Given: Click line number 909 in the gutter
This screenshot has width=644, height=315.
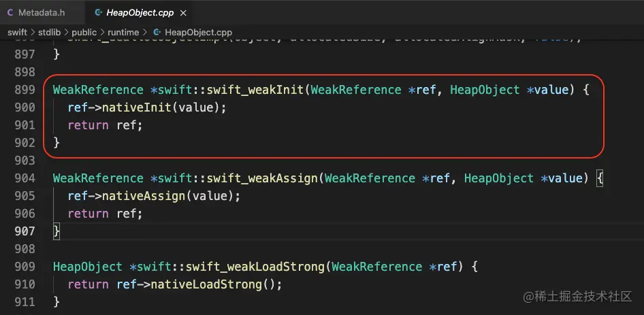Looking at the screenshot, I should pyautogui.click(x=25, y=267).
